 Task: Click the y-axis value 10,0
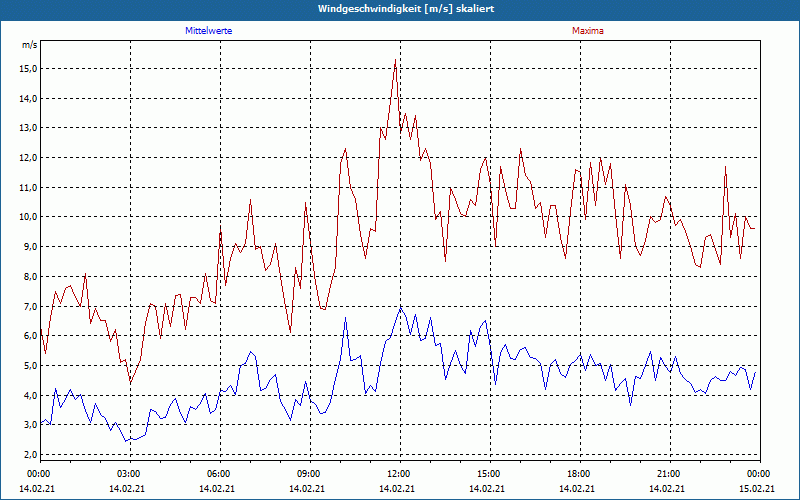point(29,217)
